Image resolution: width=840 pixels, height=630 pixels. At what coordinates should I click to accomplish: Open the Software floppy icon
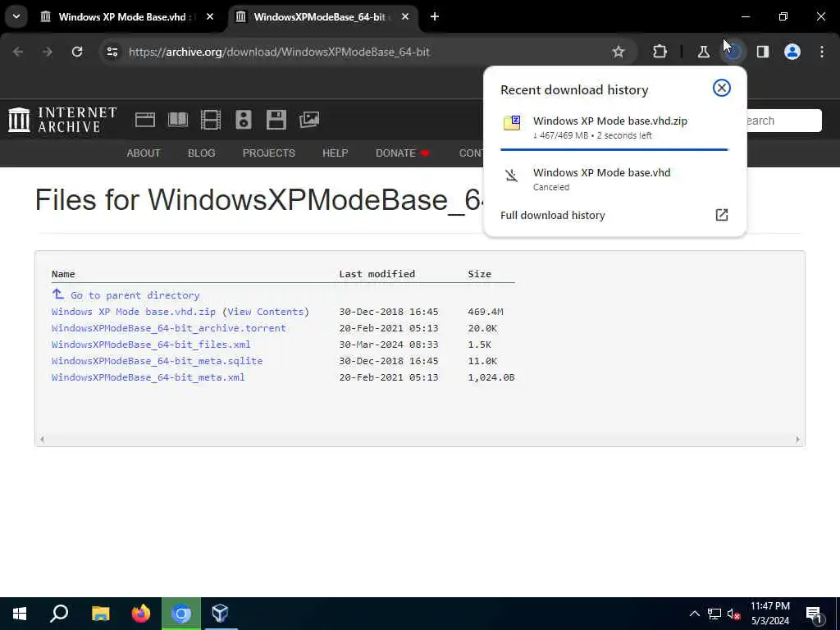(x=276, y=120)
